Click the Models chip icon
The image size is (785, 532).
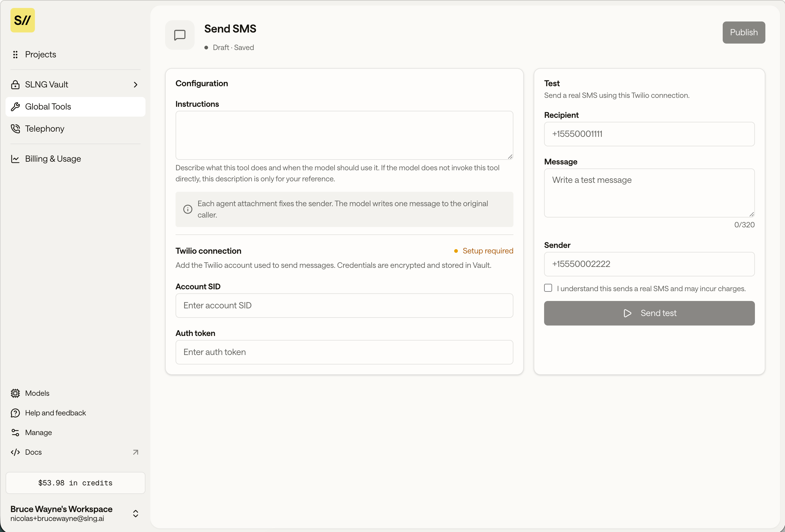coord(15,393)
